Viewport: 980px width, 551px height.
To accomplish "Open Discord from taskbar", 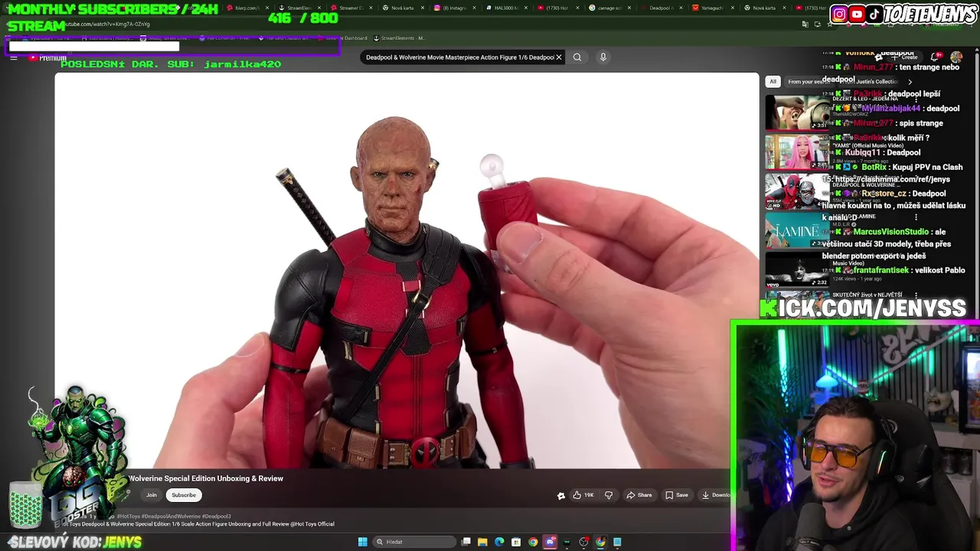I will (x=550, y=542).
